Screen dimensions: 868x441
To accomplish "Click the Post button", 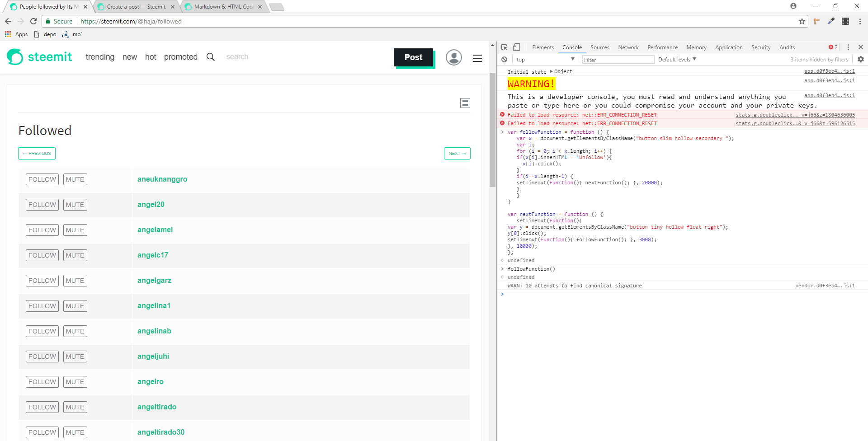I will (x=414, y=57).
